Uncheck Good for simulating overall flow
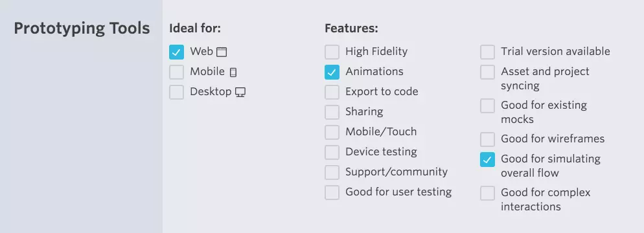The width and height of the screenshot is (644, 233). (x=487, y=160)
